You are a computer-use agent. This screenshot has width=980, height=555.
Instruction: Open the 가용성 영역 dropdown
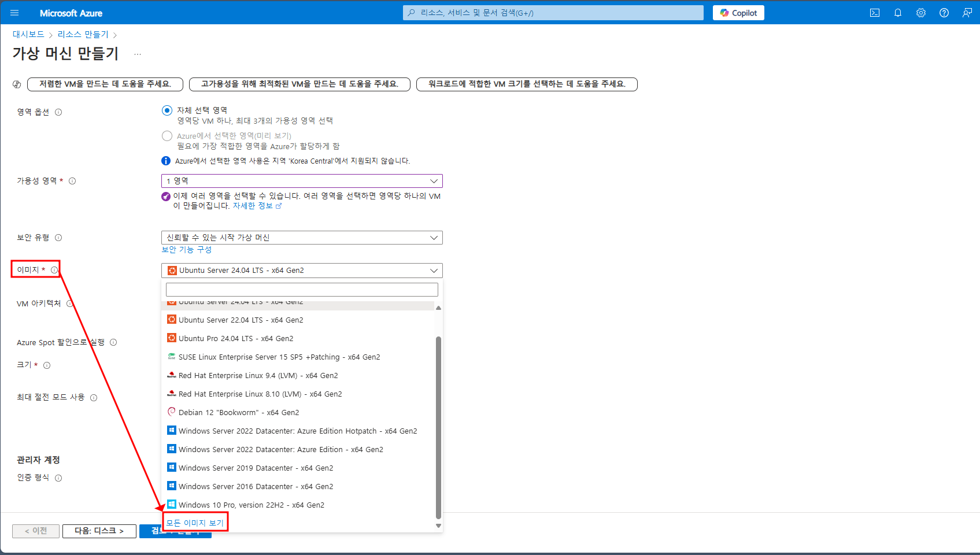pyautogui.click(x=302, y=181)
